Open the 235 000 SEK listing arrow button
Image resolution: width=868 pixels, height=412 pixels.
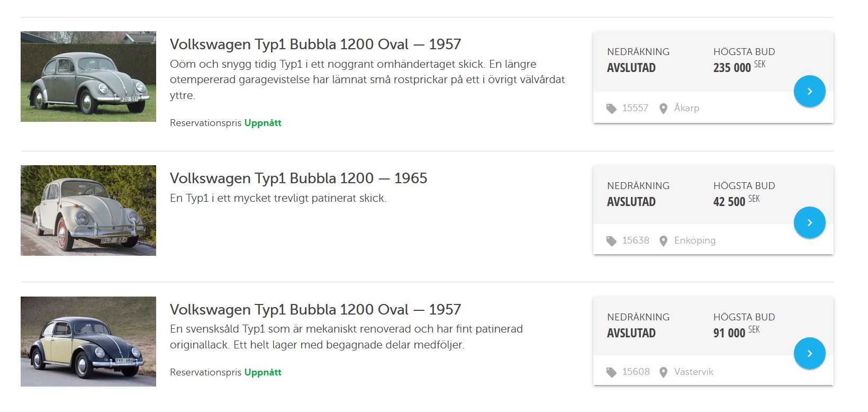click(809, 91)
